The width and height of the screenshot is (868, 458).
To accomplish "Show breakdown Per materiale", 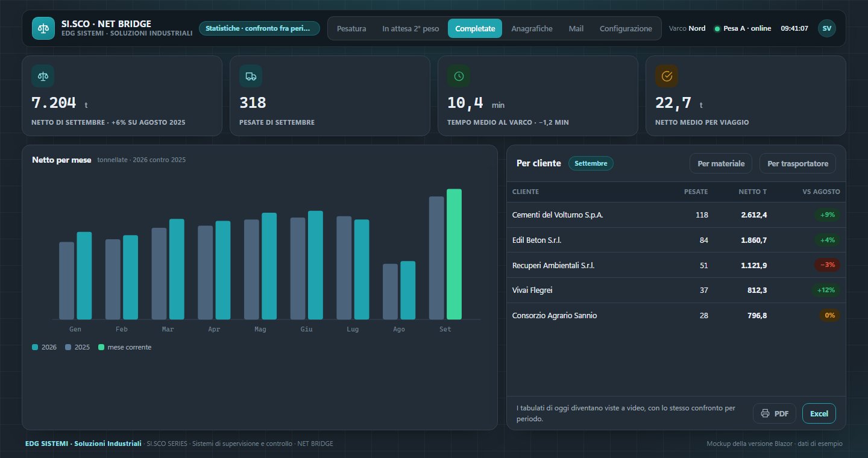I will 721,163.
